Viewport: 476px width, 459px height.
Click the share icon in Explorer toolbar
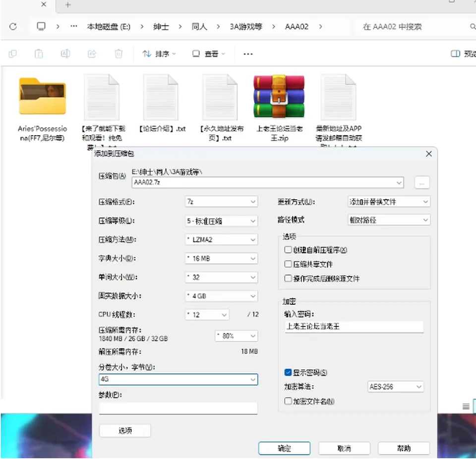92,54
